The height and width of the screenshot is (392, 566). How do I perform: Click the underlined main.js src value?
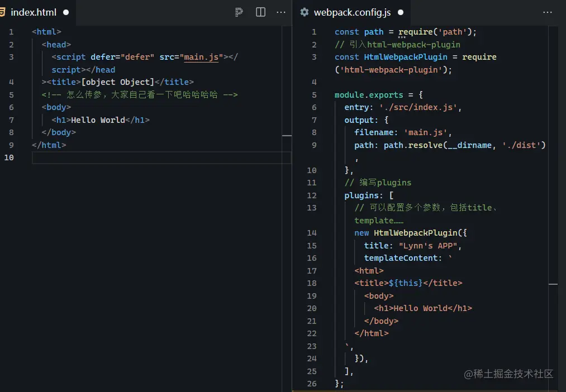tap(201, 57)
